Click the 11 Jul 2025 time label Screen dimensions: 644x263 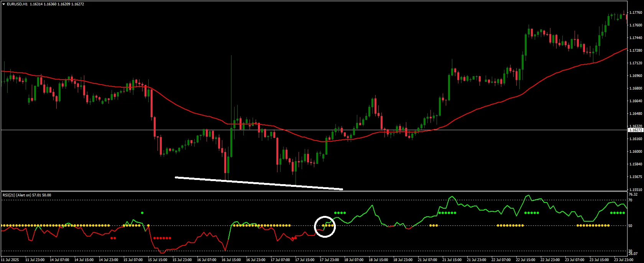click(10, 260)
